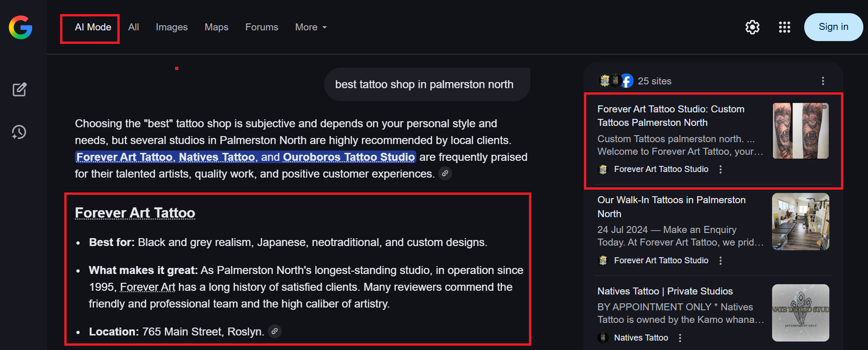Select the Forums tab

coord(261,27)
